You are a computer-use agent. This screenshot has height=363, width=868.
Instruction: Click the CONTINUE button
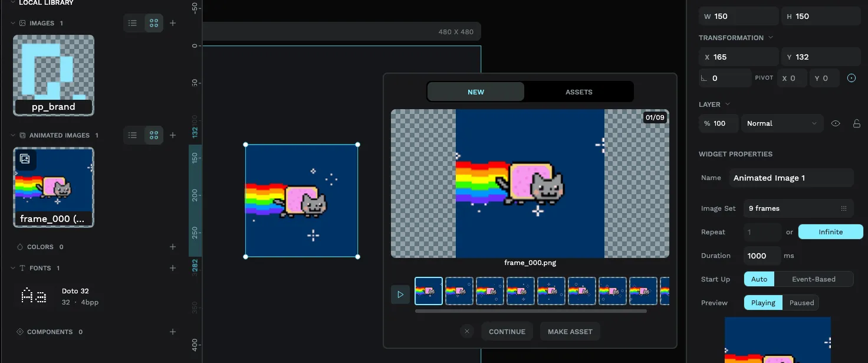pyautogui.click(x=507, y=332)
